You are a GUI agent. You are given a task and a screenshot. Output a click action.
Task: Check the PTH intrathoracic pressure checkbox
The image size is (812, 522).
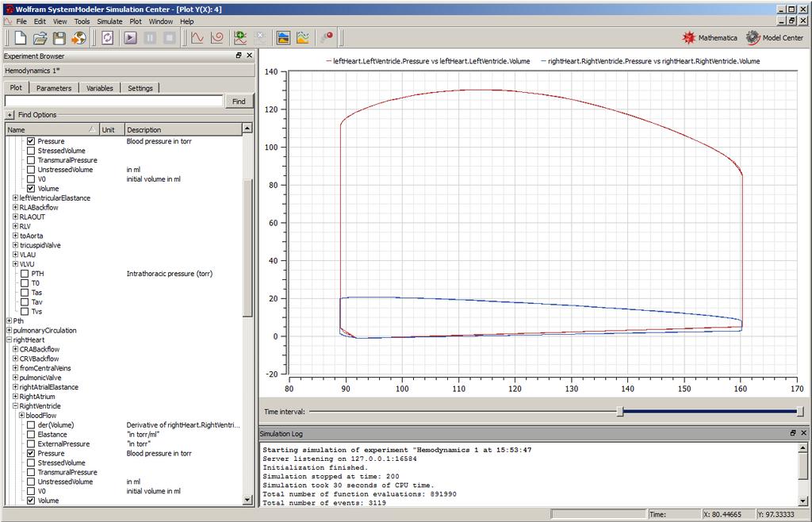coord(25,274)
